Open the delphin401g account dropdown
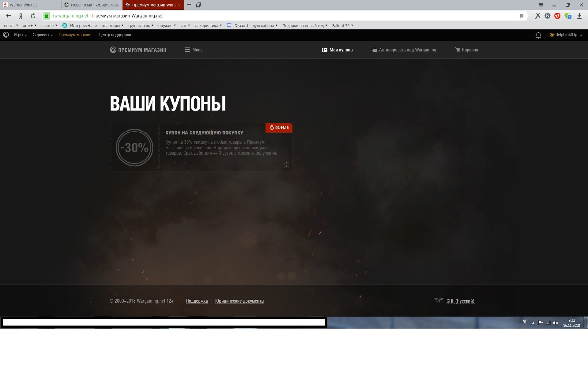Image resolution: width=588 pixels, height=392 pixels. [566, 35]
